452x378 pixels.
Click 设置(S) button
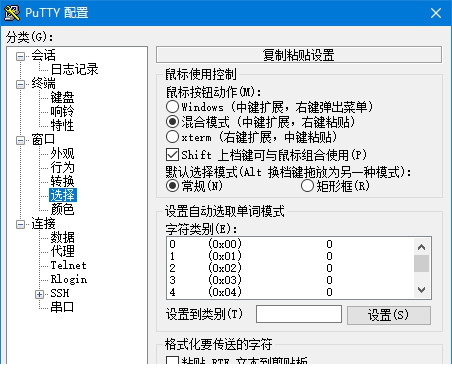(389, 315)
